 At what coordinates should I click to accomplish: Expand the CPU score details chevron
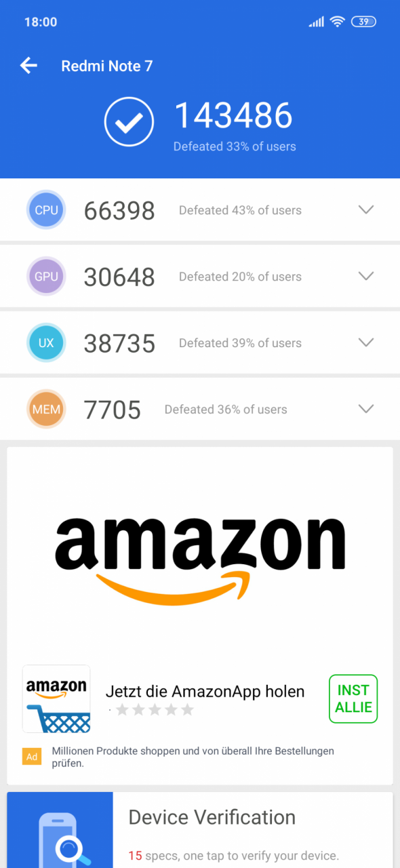366,210
